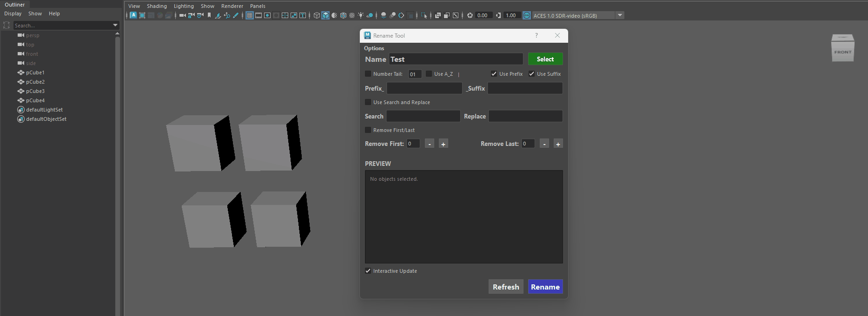Open the Lighting menu
The height and width of the screenshot is (316, 868).
[184, 6]
